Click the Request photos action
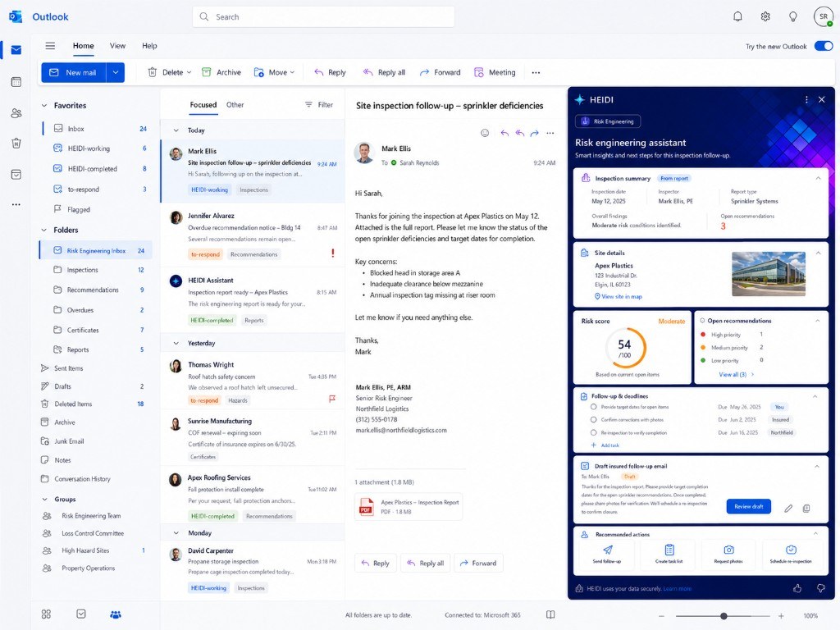Image resolution: width=840 pixels, height=630 pixels. [x=728, y=555]
